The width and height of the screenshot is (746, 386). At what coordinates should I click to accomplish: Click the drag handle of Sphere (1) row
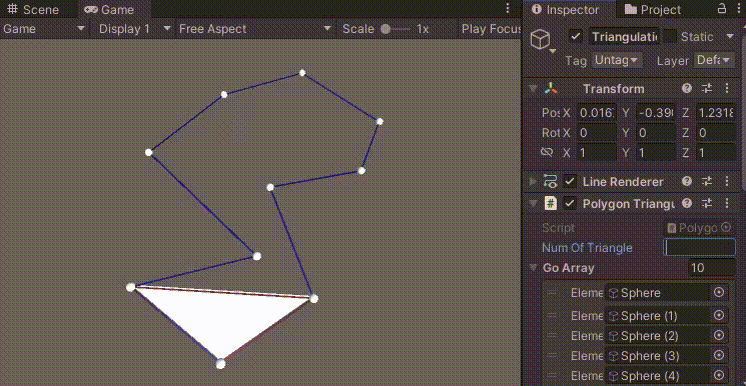tap(551, 316)
